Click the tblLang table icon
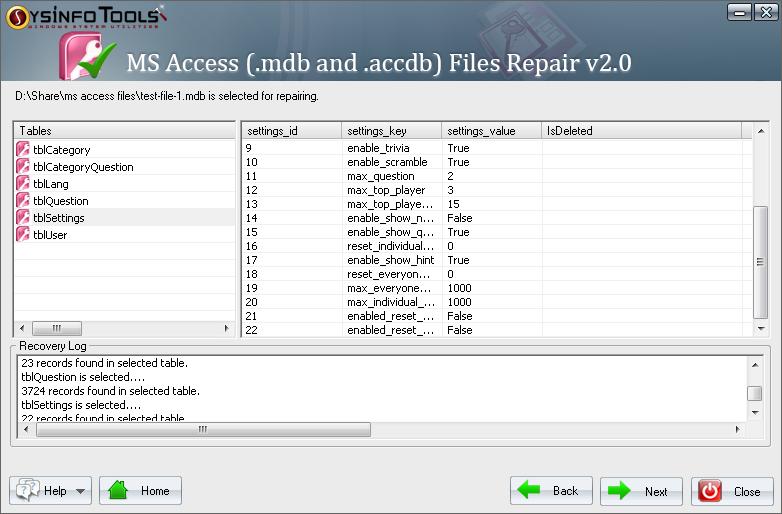Viewport: 782px width, 514px height. click(23, 184)
